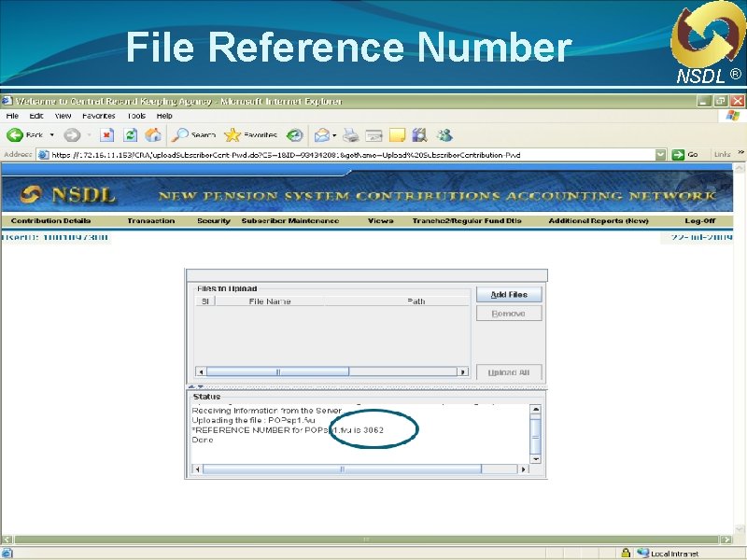Image resolution: width=747 pixels, height=560 pixels.
Task: Click the file list horizontal scrollbar thumb
Action: (x=277, y=371)
